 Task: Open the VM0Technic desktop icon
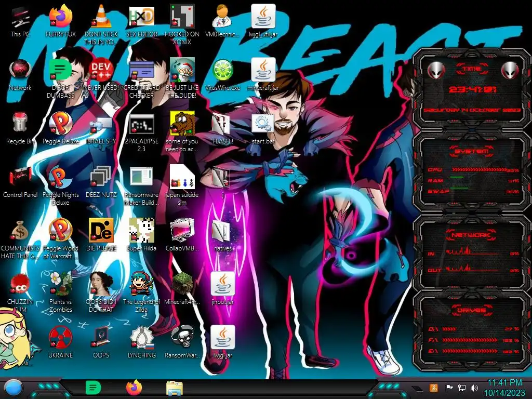[x=222, y=16]
